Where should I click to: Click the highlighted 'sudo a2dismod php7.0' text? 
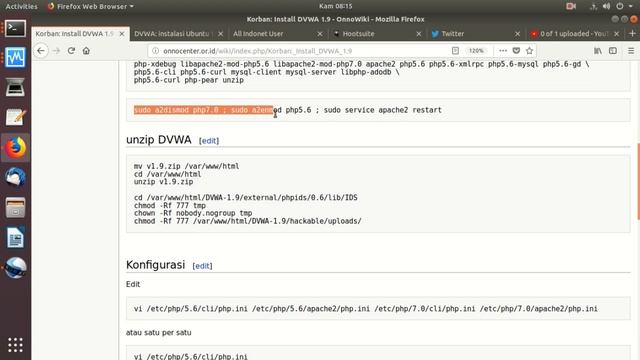coord(176,110)
